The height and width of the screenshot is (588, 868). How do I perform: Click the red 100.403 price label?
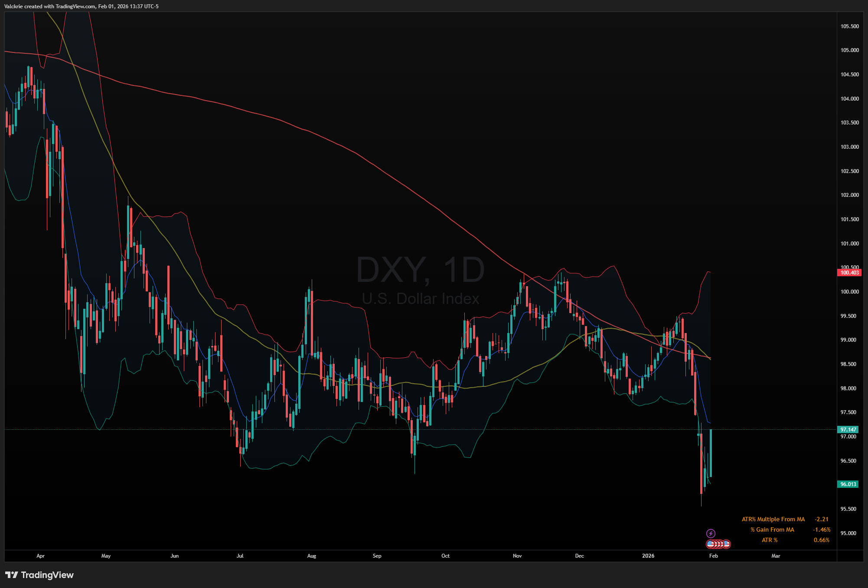(849, 273)
